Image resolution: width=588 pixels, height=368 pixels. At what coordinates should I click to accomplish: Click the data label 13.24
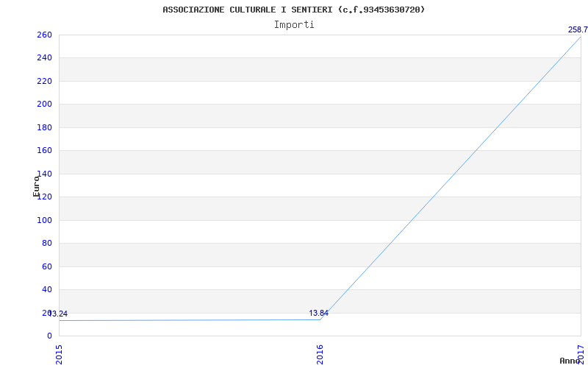(58, 314)
